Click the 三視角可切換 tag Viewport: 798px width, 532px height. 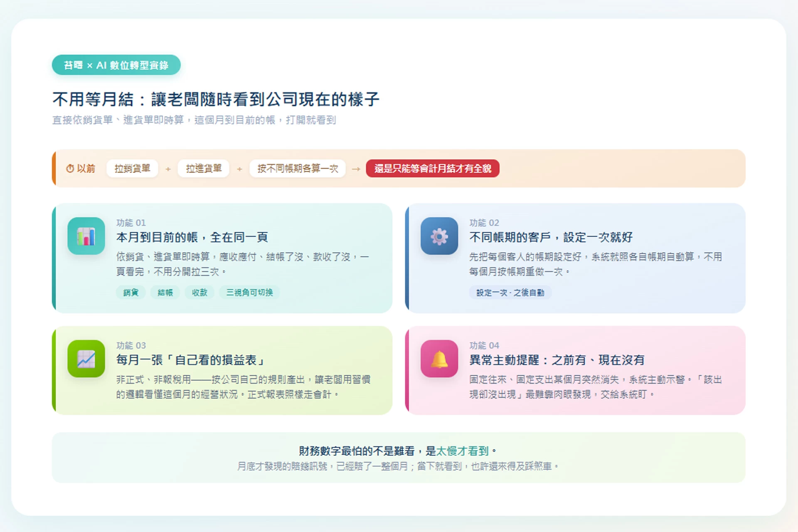[x=249, y=293]
